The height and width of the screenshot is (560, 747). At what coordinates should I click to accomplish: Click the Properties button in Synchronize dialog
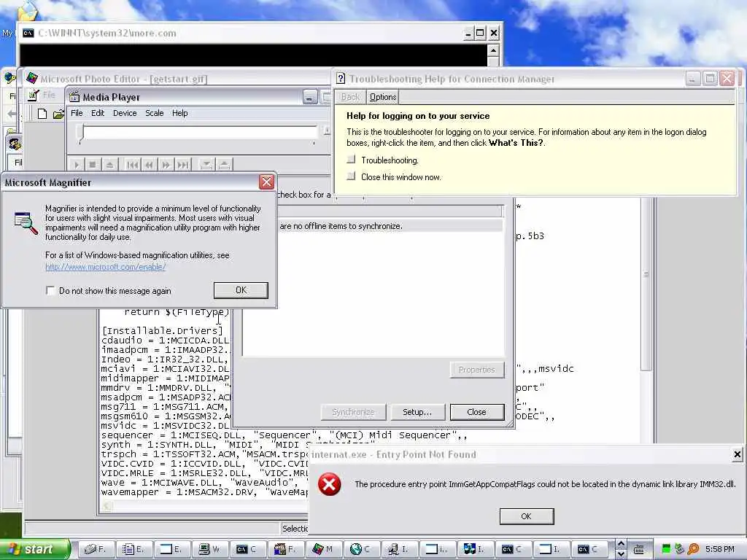coord(477,370)
